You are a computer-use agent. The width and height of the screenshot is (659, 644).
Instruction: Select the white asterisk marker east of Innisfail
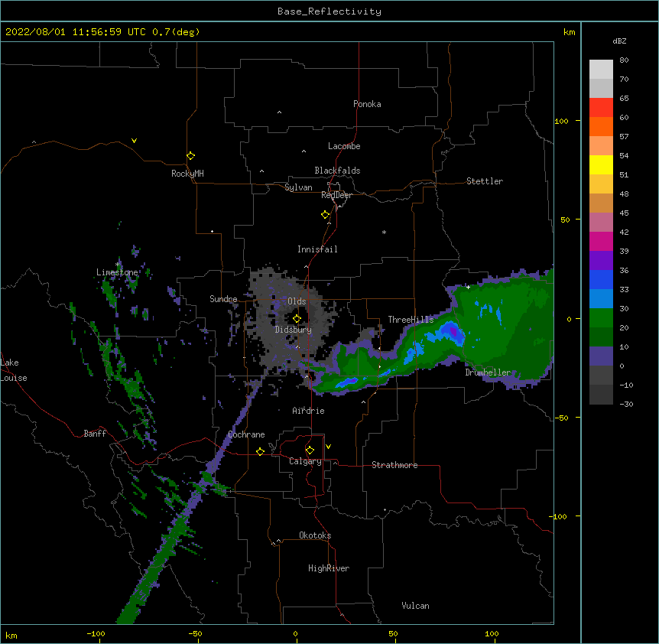pyautogui.click(x=384, y=232)
